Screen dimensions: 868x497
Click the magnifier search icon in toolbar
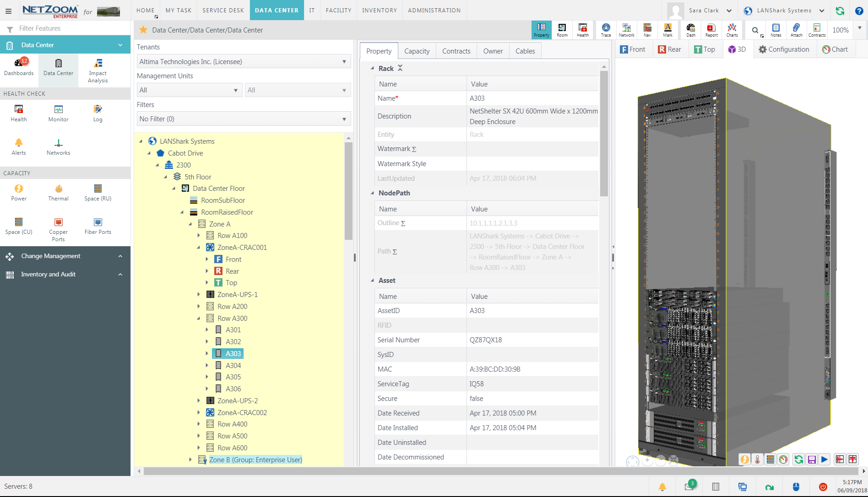[755, 30]
